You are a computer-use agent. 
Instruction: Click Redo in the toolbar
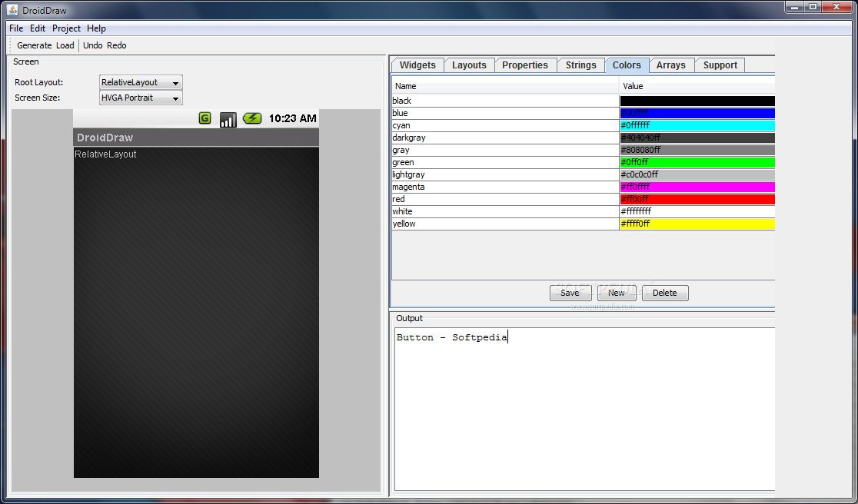(117, 45)
